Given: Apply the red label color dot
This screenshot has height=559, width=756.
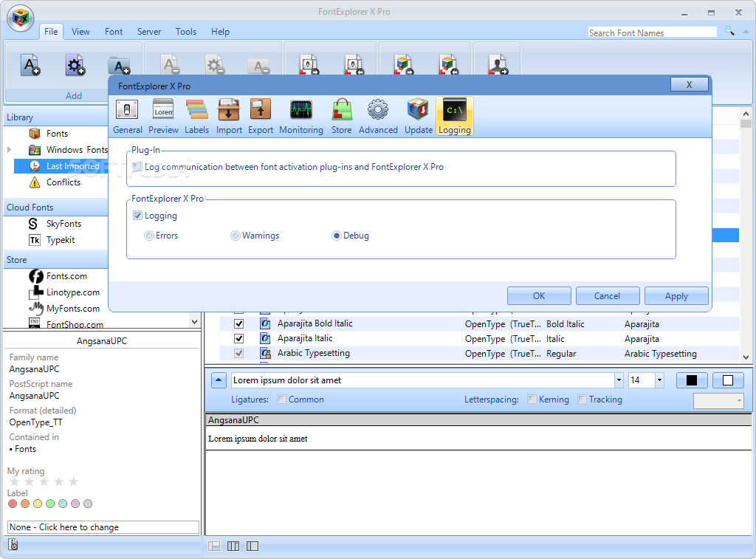Looking at the screenshot, I should [x=13, y=504].
